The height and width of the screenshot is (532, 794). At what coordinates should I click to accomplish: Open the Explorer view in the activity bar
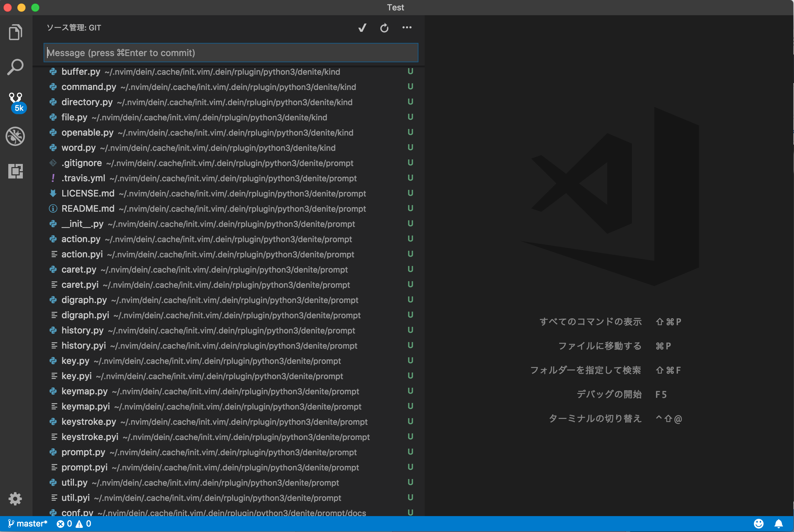15,32
